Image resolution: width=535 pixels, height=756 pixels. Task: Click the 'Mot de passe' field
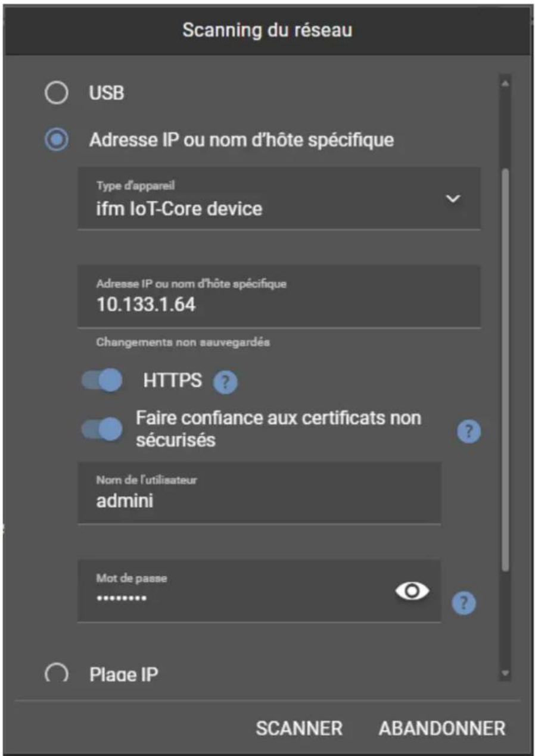click(x=259, y=591)
